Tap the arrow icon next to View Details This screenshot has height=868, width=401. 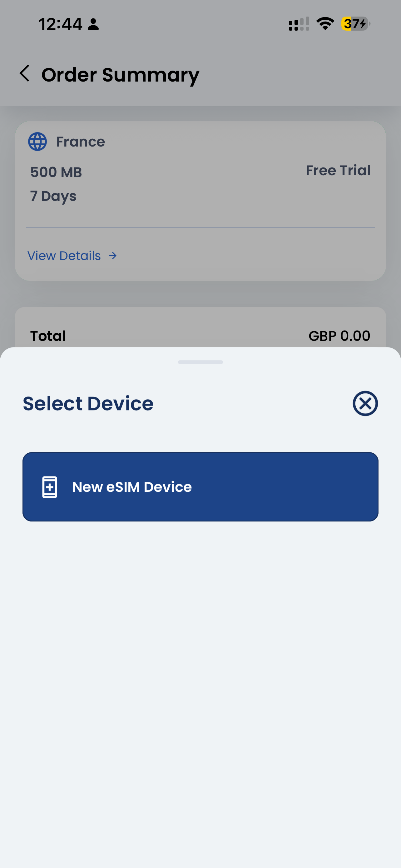coord(113,256)
